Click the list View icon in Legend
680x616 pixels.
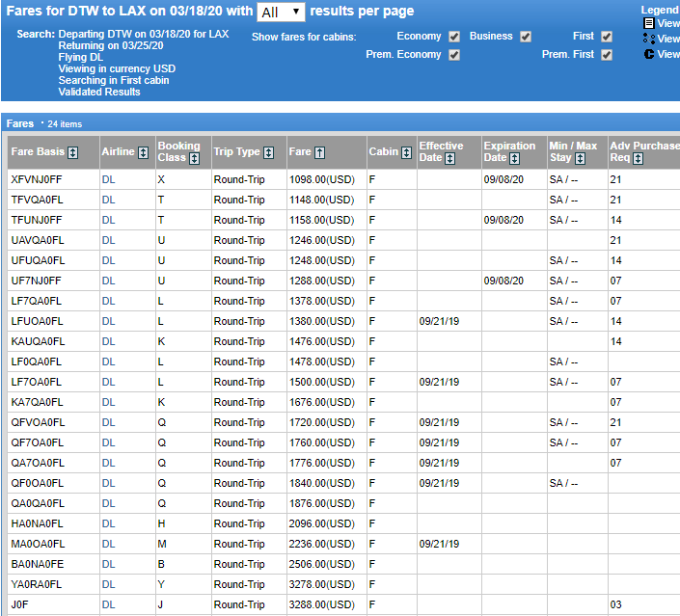tap(649, 23)
